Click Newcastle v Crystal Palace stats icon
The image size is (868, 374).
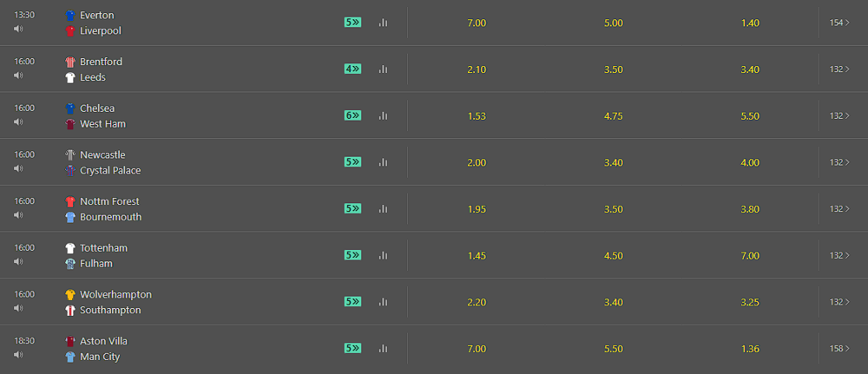click(383, 162)
